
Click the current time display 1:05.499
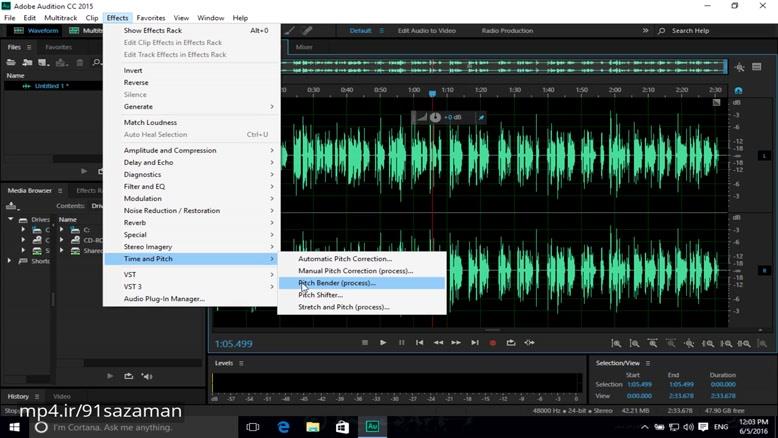pos(234,344)
